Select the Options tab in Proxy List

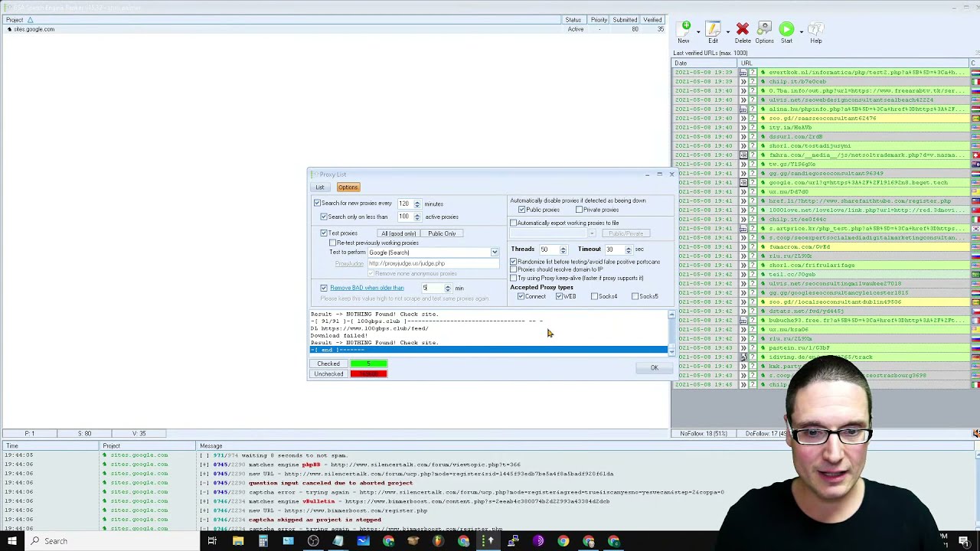[x=348, y=187]
